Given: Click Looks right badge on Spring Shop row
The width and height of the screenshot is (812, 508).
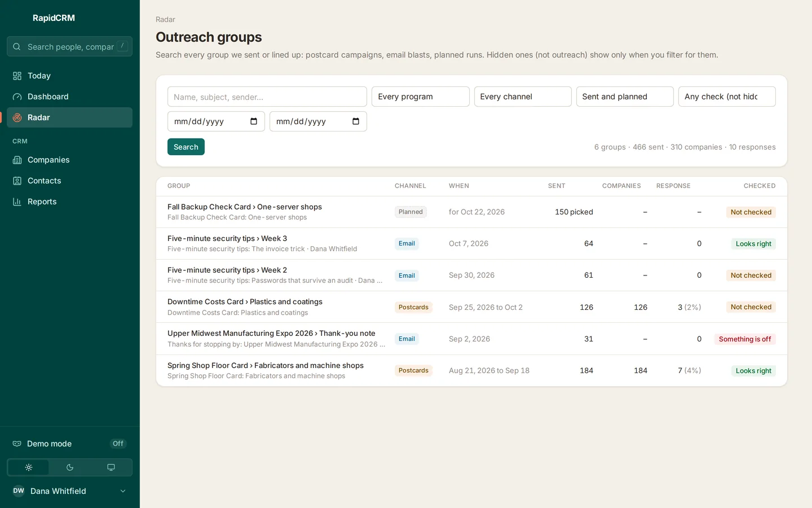Looking at the screenshot, I should tap(753, 371).
